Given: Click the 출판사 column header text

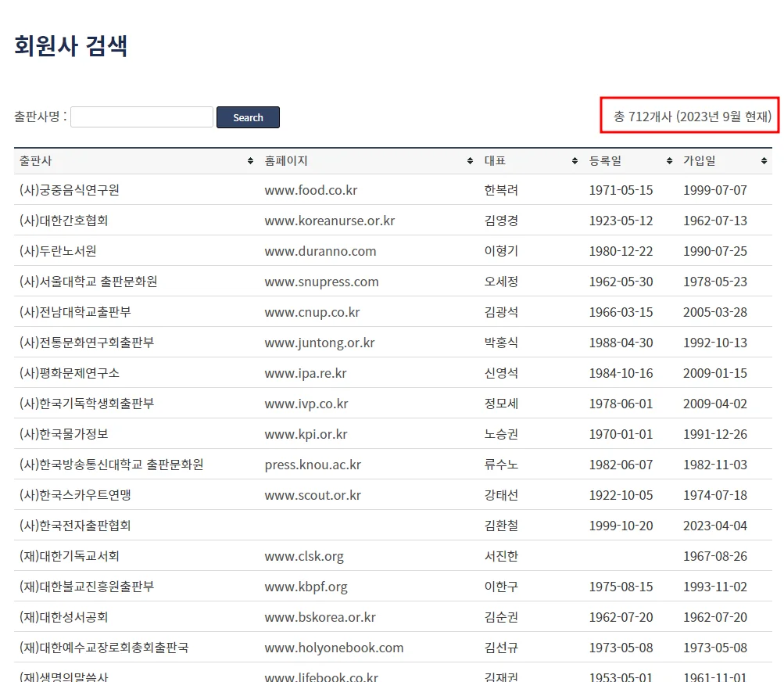Looking at the screenshot, I should click(x=36, y=161).
